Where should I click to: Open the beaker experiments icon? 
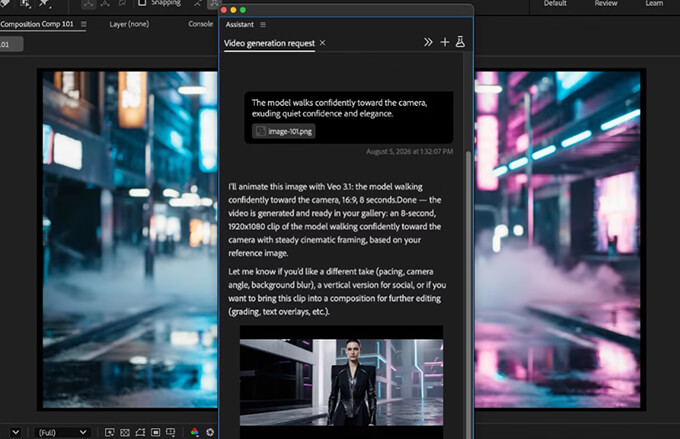coord(460,42)
